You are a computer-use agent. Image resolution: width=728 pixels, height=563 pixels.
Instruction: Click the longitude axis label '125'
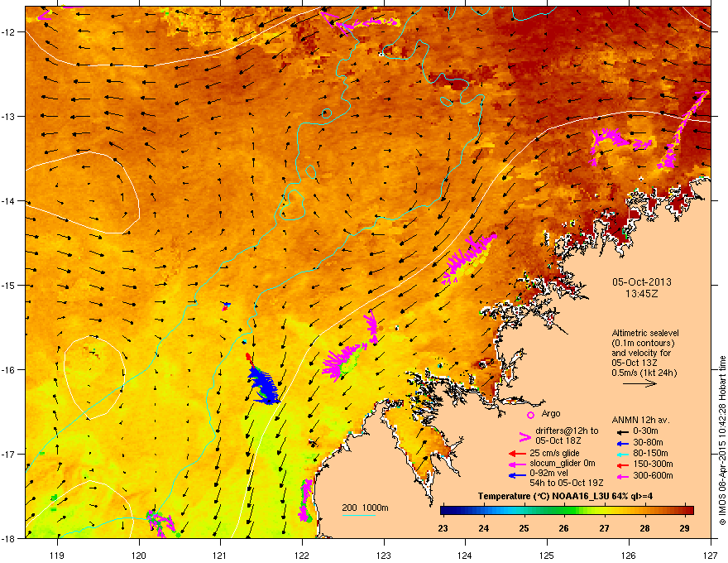(x=547, y=555)
